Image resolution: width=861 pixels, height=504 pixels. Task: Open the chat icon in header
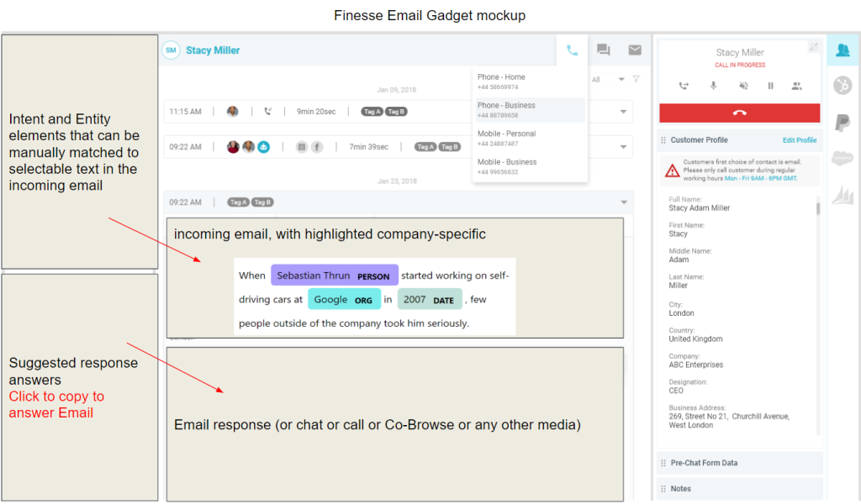pyautogui.click(x=603, y=50)
